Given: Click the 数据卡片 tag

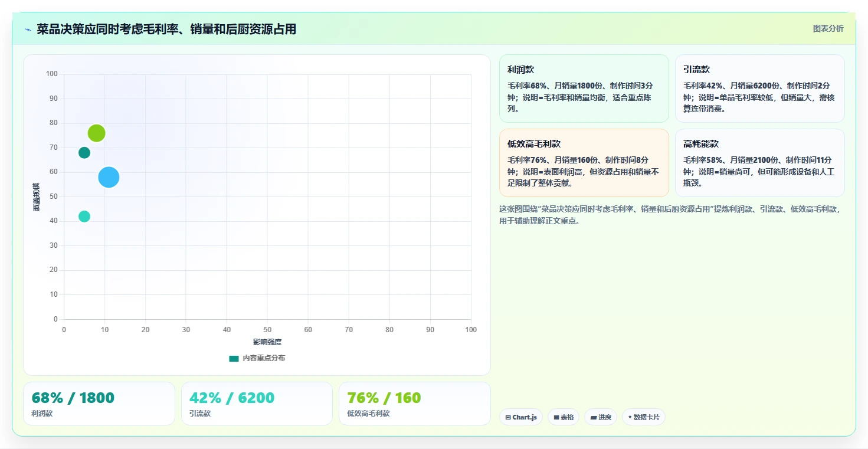Looking at the screenshot, I should [644, 417].
